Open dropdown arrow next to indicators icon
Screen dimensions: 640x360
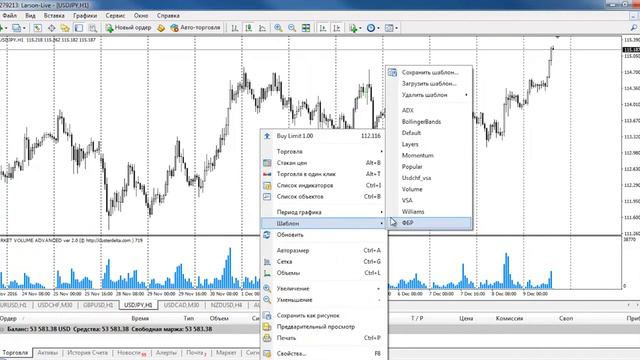tap(360, 28)
